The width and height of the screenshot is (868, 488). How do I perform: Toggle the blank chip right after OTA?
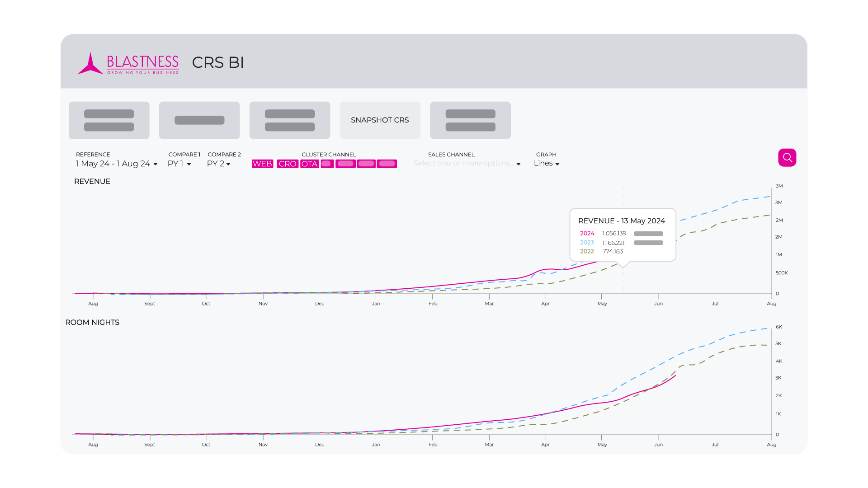[327, 164]
